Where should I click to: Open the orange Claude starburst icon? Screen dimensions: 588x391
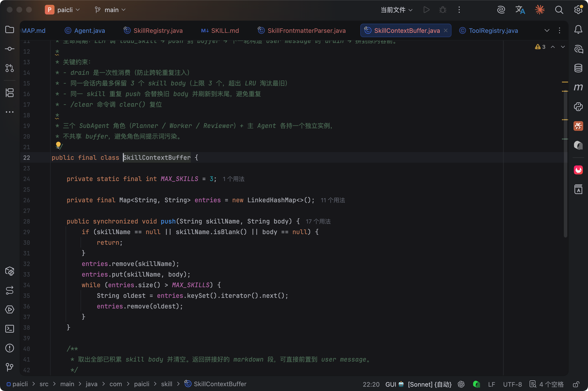(540, 10)
